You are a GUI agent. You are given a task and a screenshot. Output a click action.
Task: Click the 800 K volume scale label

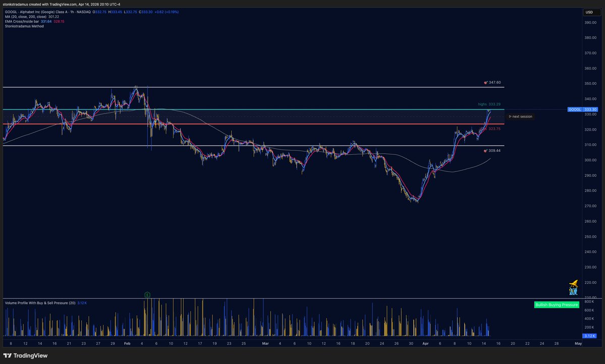pos(589,301)
